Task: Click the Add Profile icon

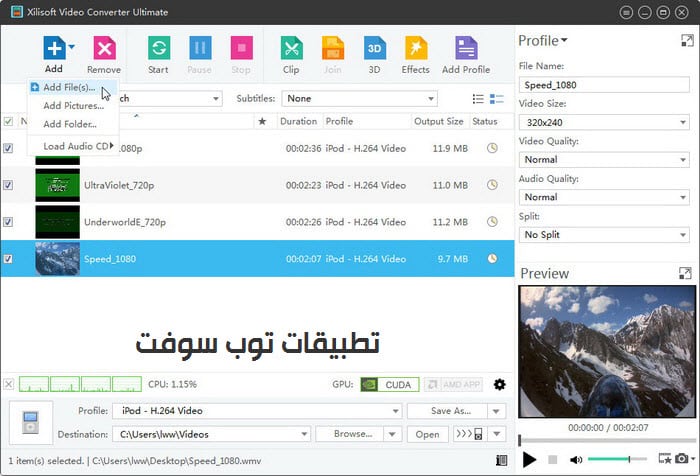Action: click(466, 48)
